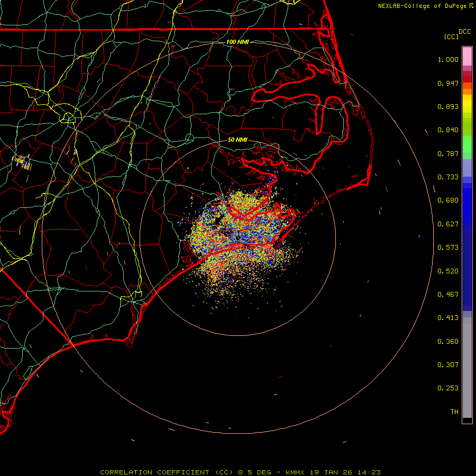The image size is (476, 476).
Task: Select the 0.520 scale value
Action: click(448, 271)
